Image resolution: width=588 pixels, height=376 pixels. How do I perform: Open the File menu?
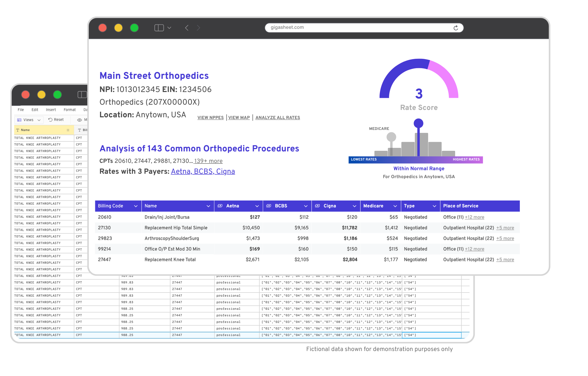[x=21, y=110]
